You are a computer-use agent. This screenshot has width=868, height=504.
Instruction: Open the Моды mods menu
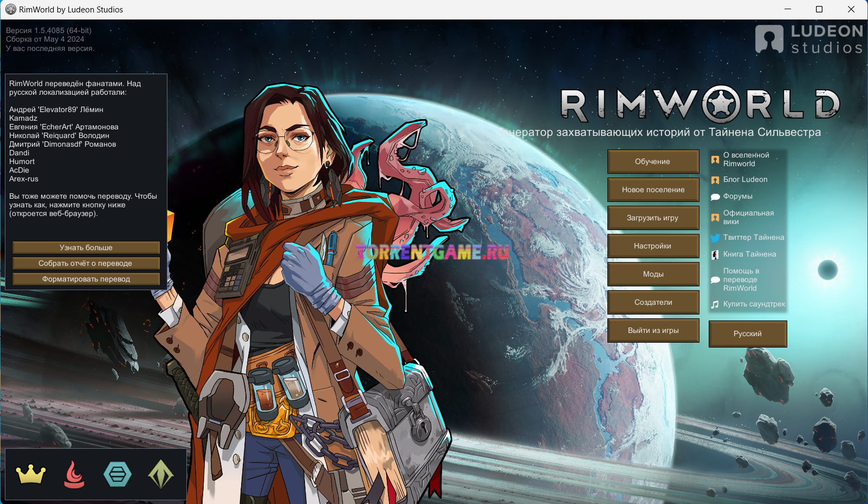(653, 274)
